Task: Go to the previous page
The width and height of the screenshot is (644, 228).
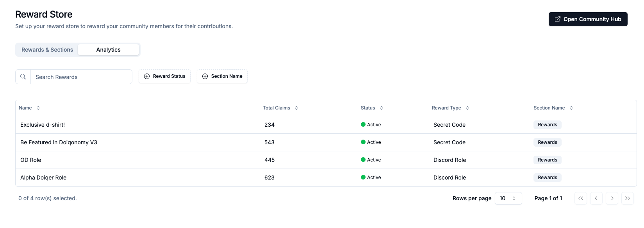Action: click(x=596, y=198)
